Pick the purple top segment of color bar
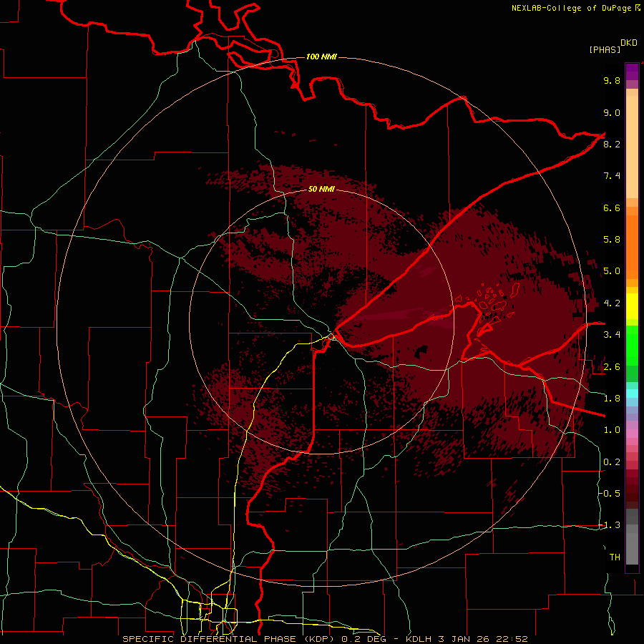The image size is (644, 644). point(632,72)
